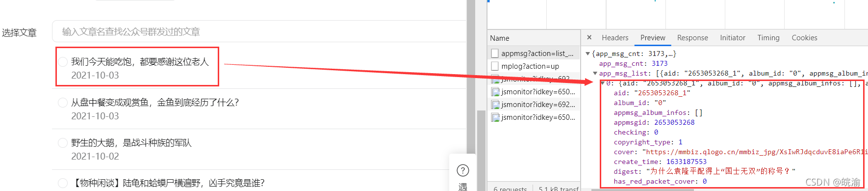Screen dimensions: 868x191
Task: Click the digest text value
Action: (721, 171)
